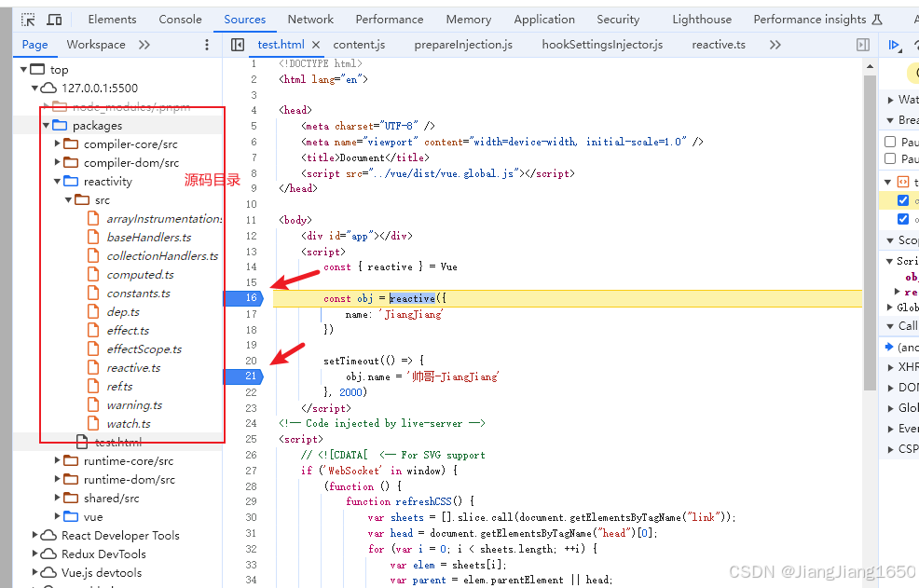This screenshot has width=919, height=588.
Task: Open the Sources panel three-dot menu
Action: (206, 45)
